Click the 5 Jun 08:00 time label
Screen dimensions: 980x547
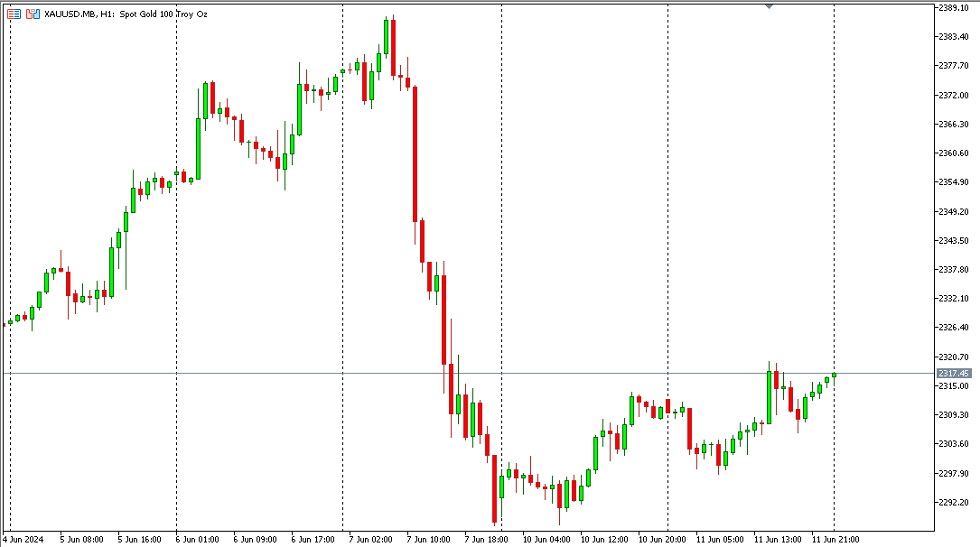82,540
